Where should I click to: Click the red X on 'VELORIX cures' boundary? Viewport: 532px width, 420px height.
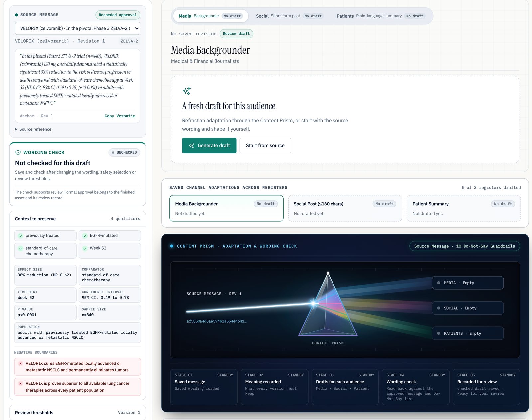20,363
